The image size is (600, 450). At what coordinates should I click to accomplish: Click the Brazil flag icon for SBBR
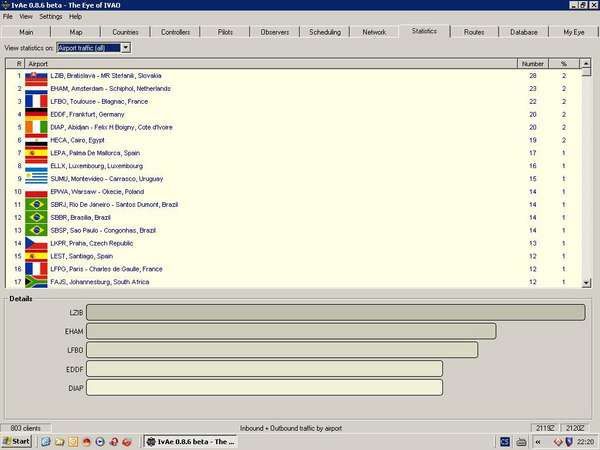36,217
